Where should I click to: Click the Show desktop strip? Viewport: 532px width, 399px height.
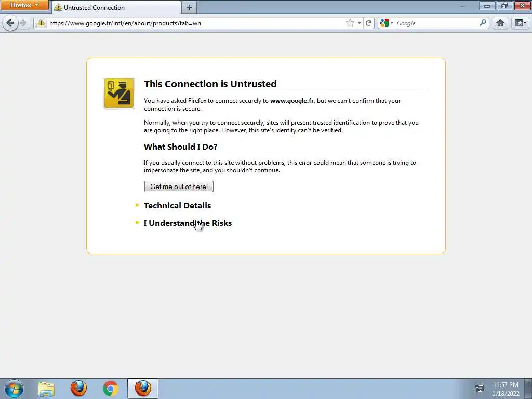pos(528,389)
